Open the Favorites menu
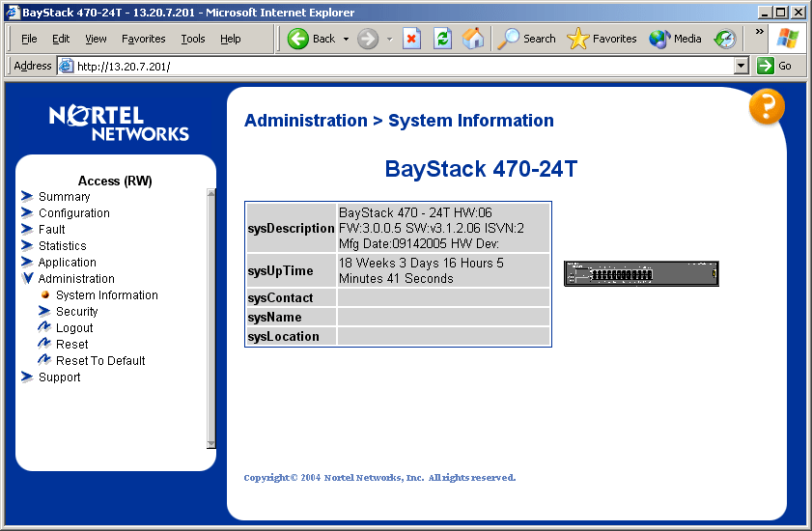This screenshot has width=812, height=531. [x=144, y=39]
